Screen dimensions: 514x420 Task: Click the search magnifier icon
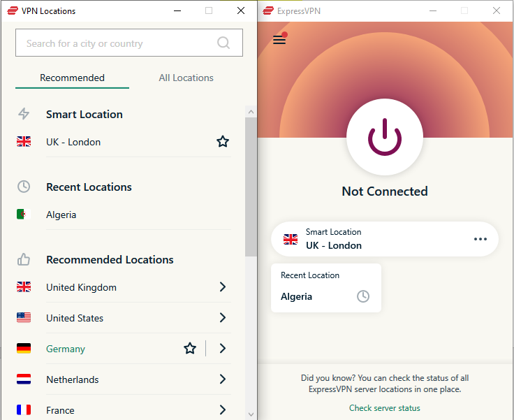[x=223, y=43]
